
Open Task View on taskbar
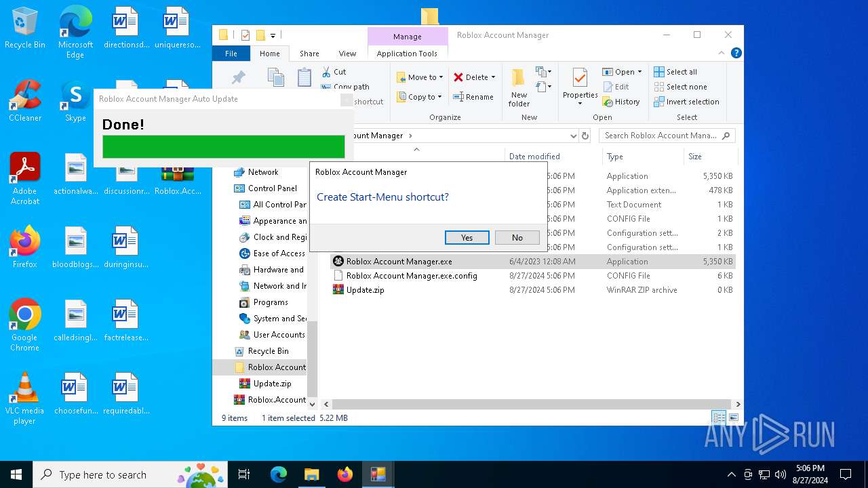(244, 474)
